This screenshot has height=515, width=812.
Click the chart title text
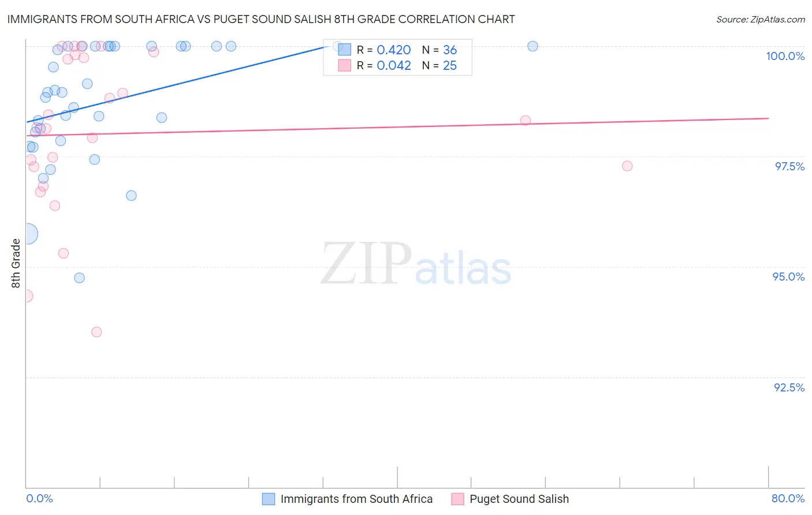tap(261, 19)
